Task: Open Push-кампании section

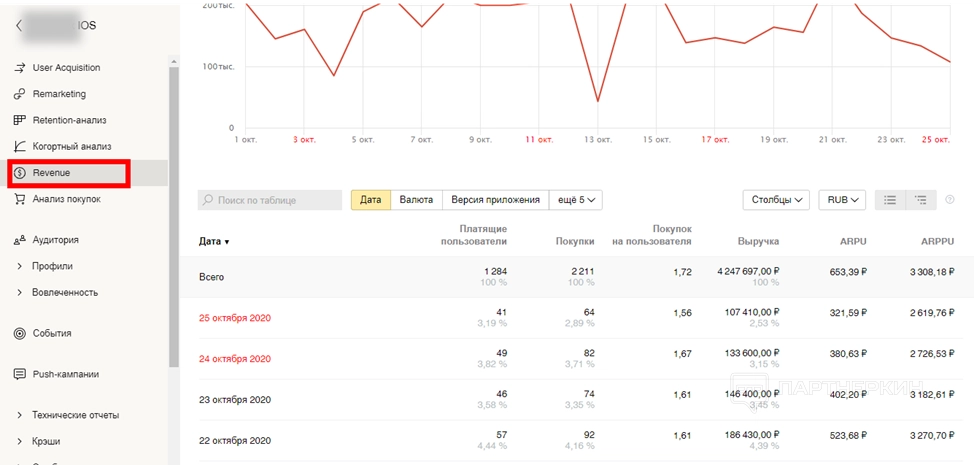Action: (66, 374)
